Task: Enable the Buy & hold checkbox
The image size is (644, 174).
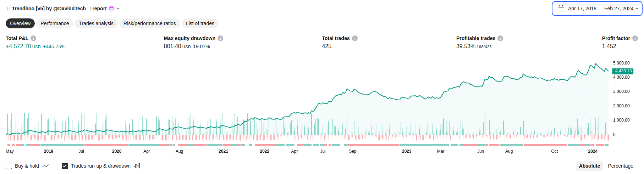Action: click(9, 166)
